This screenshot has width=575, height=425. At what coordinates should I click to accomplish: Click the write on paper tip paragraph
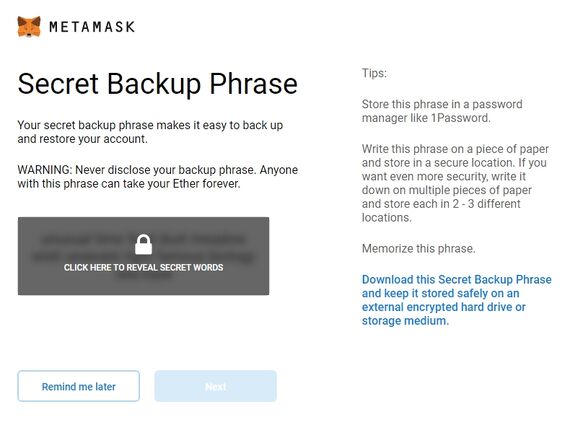pyautogui.click(x=455, y=183)
